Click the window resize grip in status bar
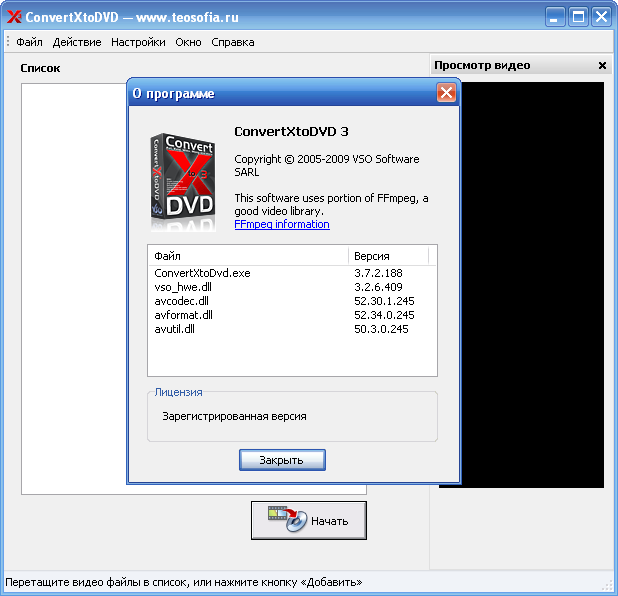The width and height of the screenshot is (618, 596). (609, 587)
